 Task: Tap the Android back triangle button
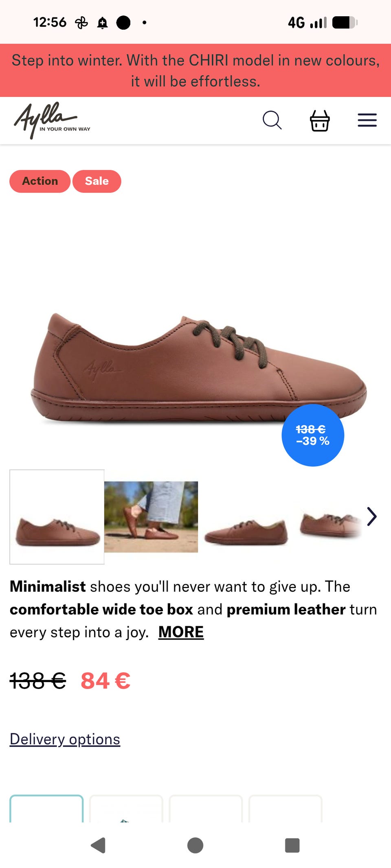98,845
